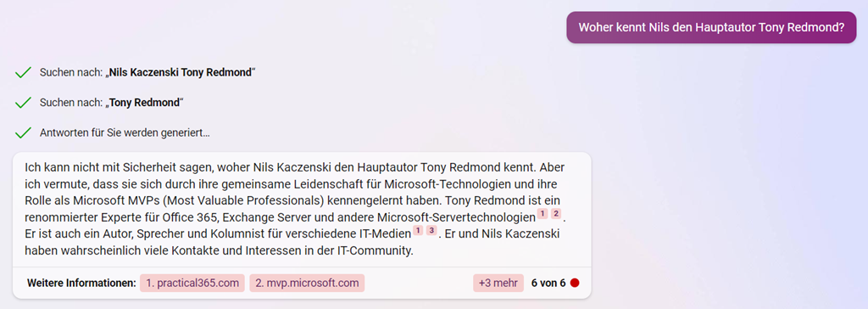Screen dimensions: 868x309
Task: Click the 6 von 6 counter
Action: [x=548, y=283]
